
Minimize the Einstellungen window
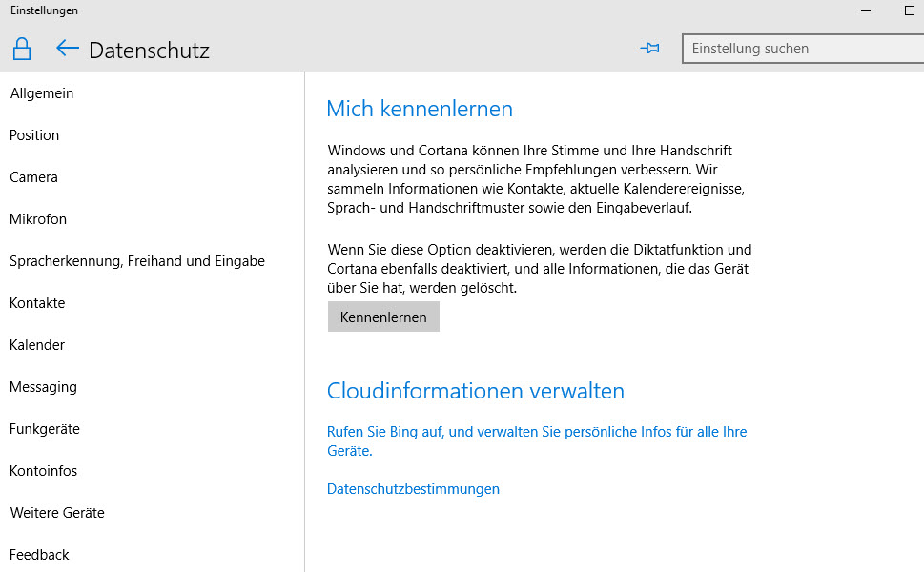[x=866, y=10]
